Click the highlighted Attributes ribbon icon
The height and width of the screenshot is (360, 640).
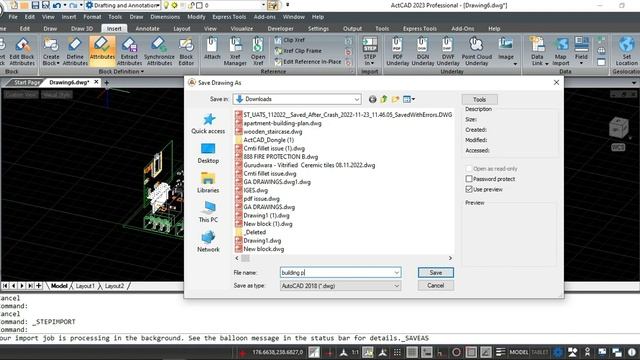tap(102, 51)
